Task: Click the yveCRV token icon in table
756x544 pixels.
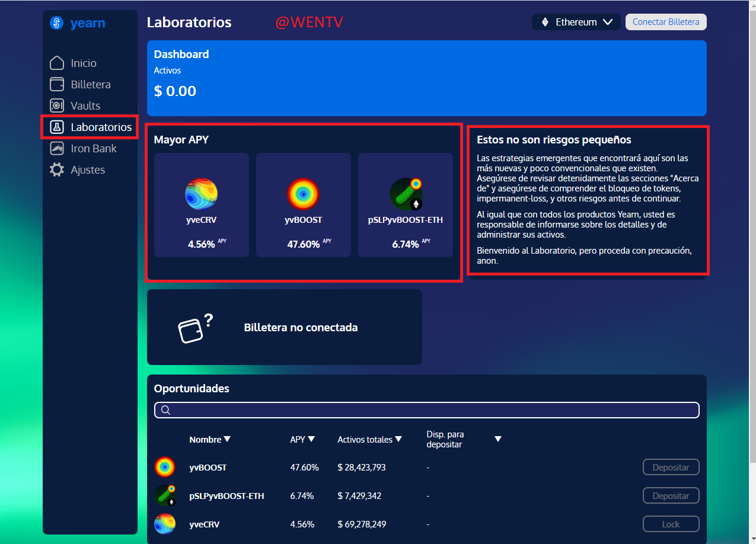Action: (x=165, y=524)
